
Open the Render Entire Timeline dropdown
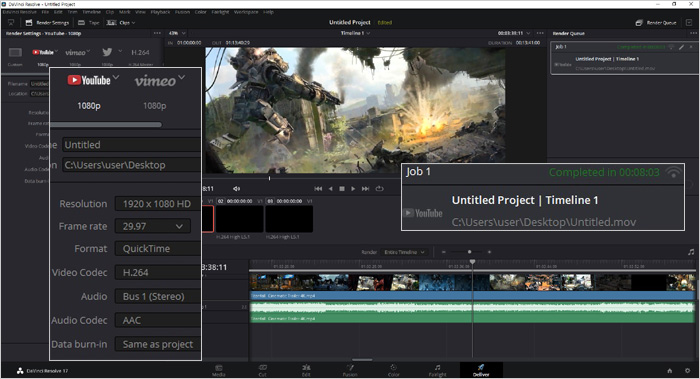[x=404, y=252]
